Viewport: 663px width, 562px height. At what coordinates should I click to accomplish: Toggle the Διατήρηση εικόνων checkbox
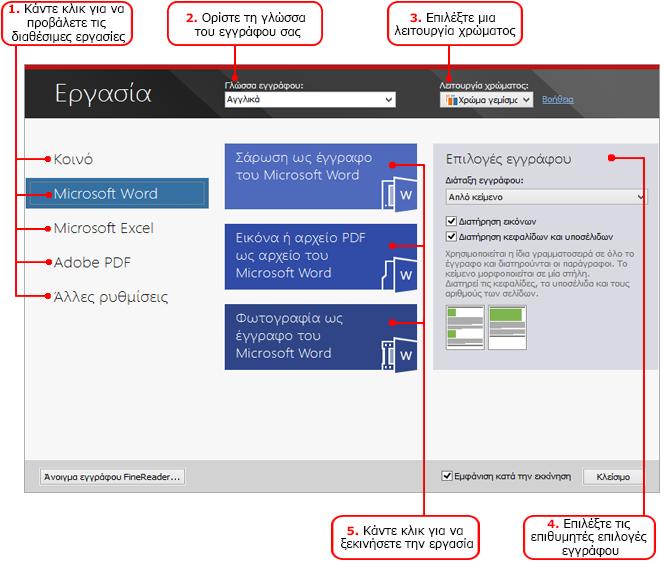(x=451, y=221)
